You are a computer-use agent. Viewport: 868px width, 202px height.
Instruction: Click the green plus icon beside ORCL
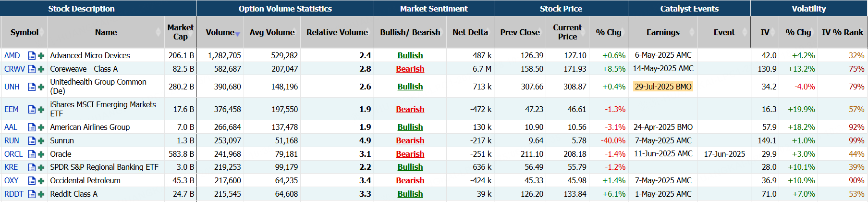(41, 154)
